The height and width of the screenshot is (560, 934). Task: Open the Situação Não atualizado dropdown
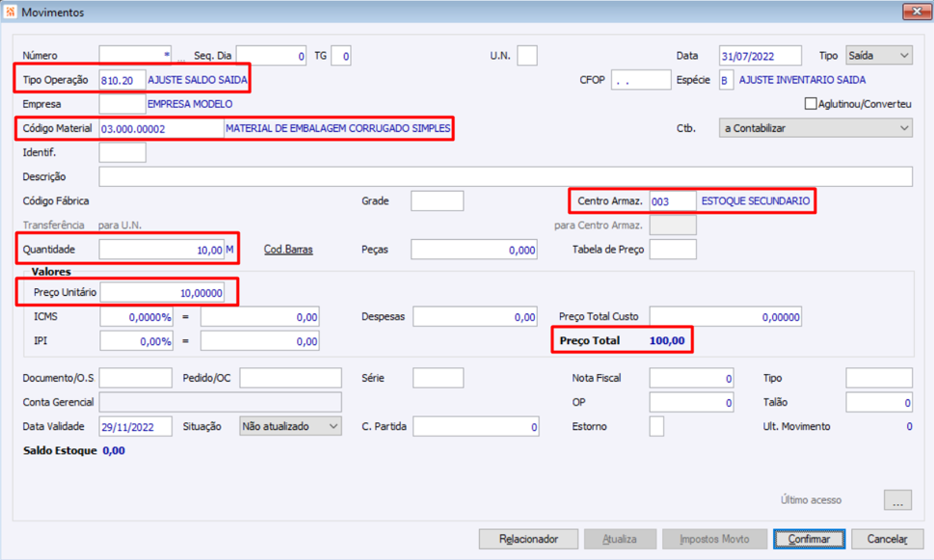click(291, 427)
